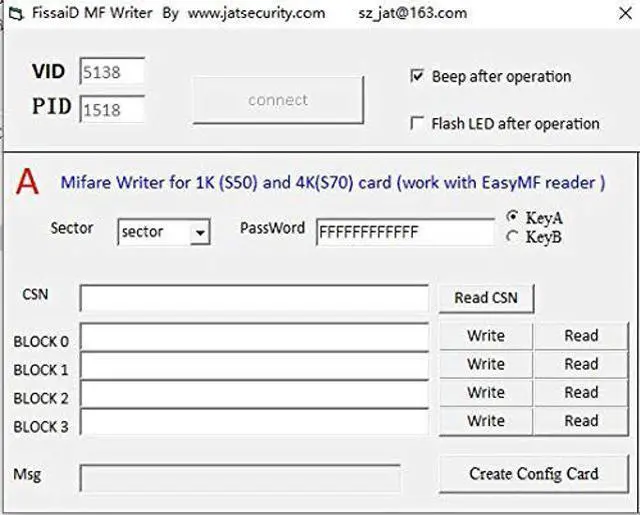Write data to BLOCK 1

point(485,364)
